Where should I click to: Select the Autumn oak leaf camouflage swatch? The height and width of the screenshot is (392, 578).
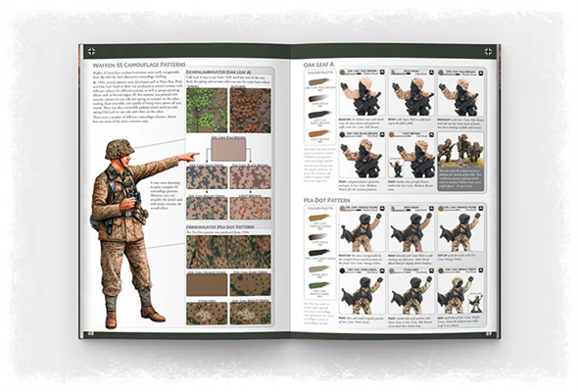tap(250, 110)
